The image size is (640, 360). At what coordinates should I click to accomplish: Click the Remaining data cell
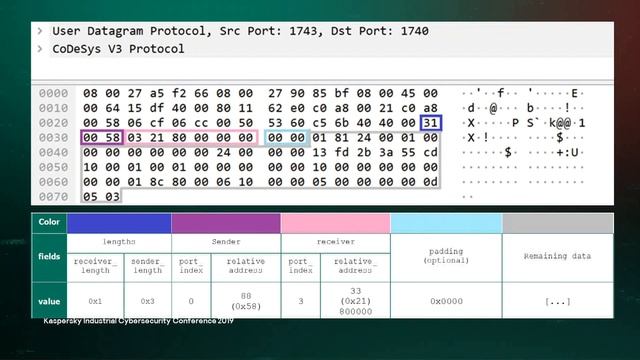[x=558, y=257]
